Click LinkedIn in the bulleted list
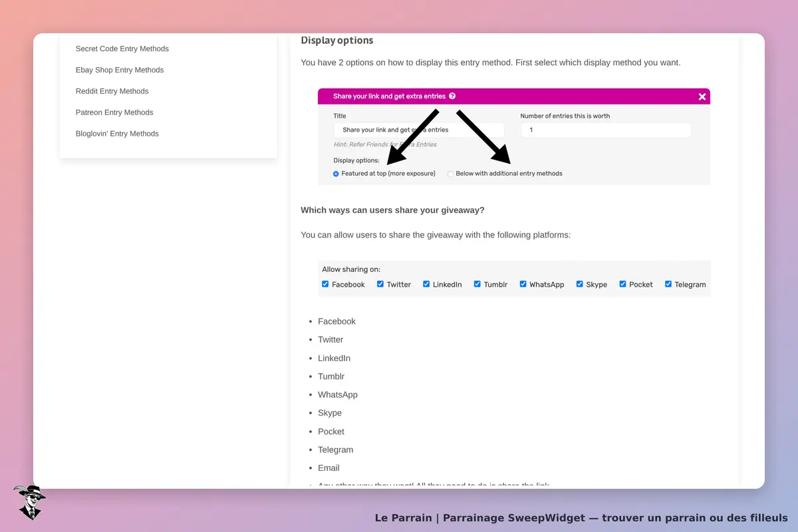 click(334, 358)
